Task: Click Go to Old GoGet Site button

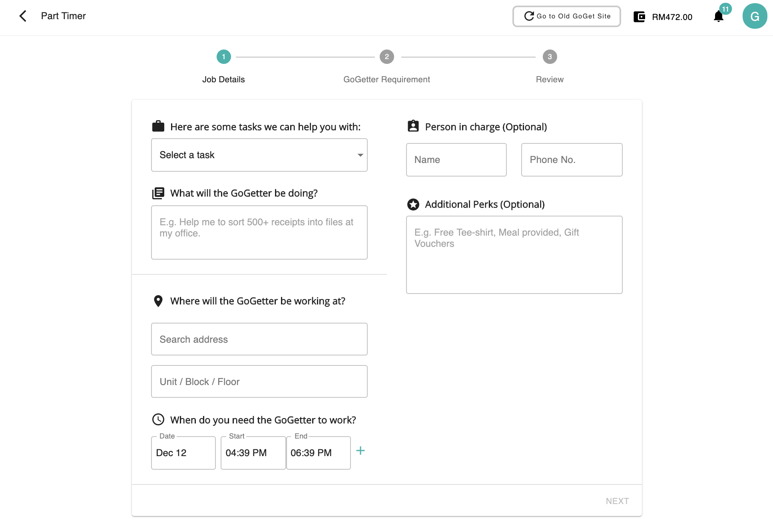Action: click(x=566, y=16)
